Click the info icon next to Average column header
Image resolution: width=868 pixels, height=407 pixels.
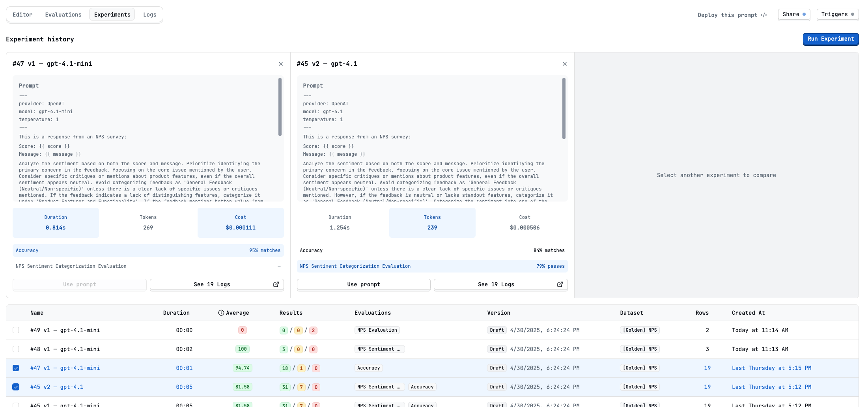coord(220,312)
